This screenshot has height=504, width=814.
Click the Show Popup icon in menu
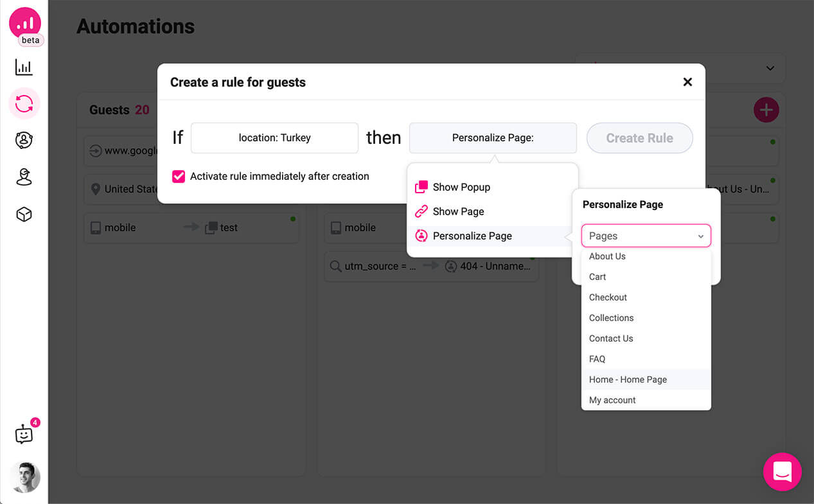(x=421, y=187)
